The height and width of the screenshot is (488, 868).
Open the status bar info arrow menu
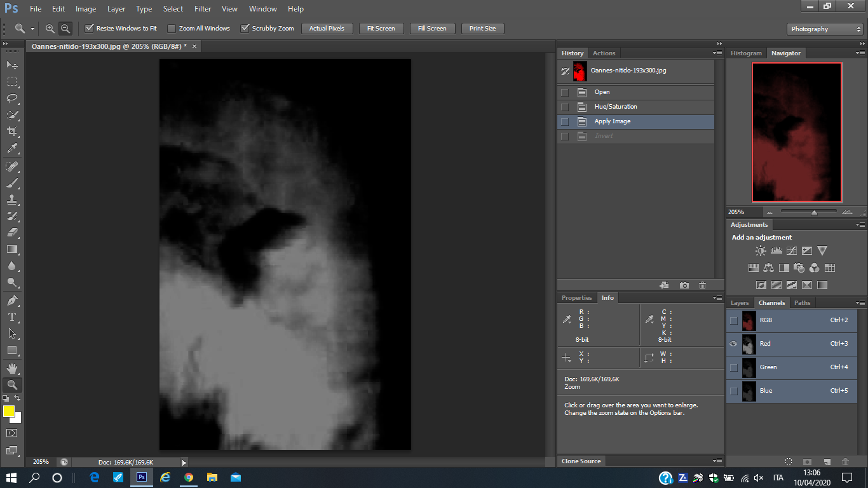coord(184,463)
